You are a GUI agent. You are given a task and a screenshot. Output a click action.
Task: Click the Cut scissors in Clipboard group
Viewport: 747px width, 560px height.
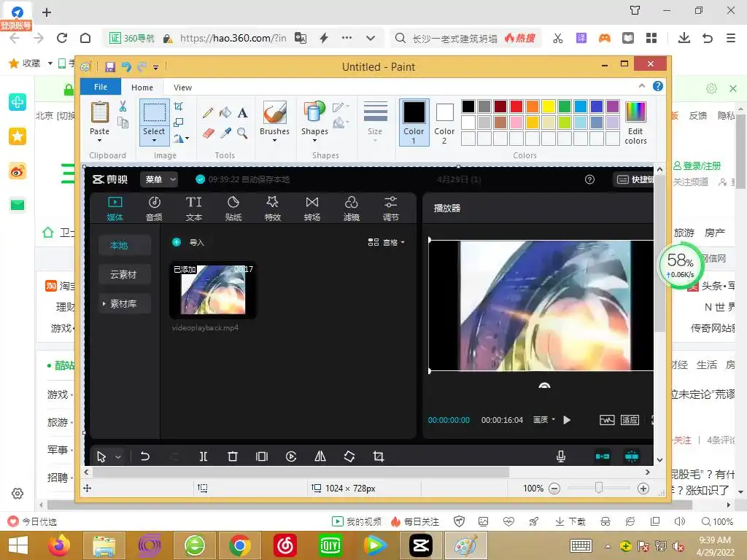click(x=123, y=106)
